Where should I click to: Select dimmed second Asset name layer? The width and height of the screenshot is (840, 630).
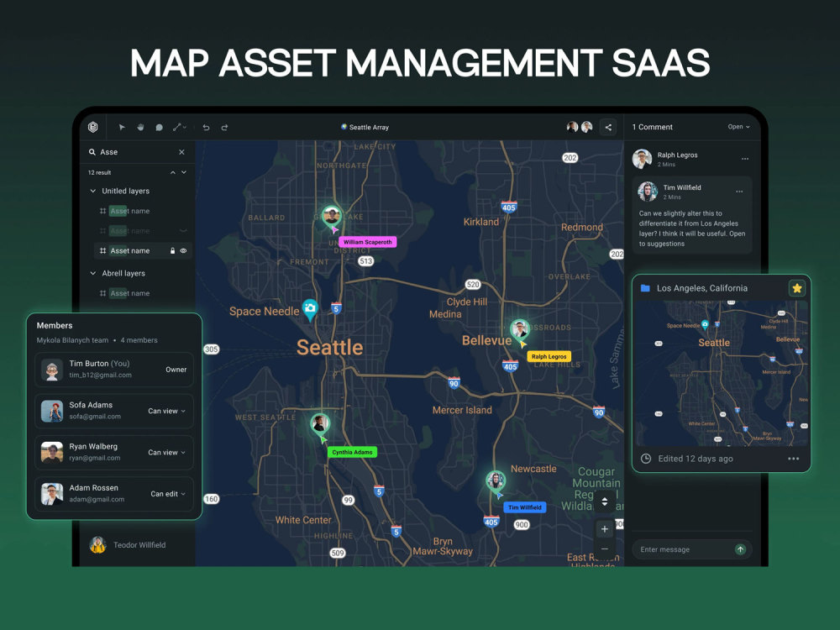click(x=129, y=231)
